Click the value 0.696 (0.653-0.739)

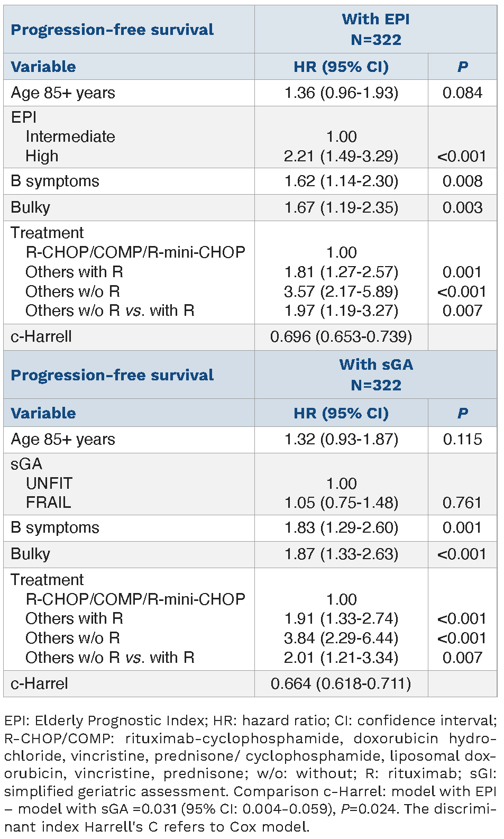pos(341,336)
